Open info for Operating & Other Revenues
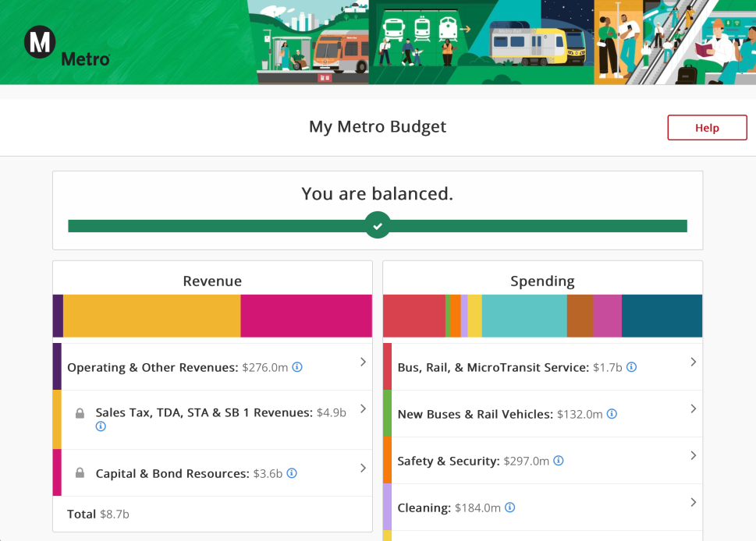 (x=297, y=367)
